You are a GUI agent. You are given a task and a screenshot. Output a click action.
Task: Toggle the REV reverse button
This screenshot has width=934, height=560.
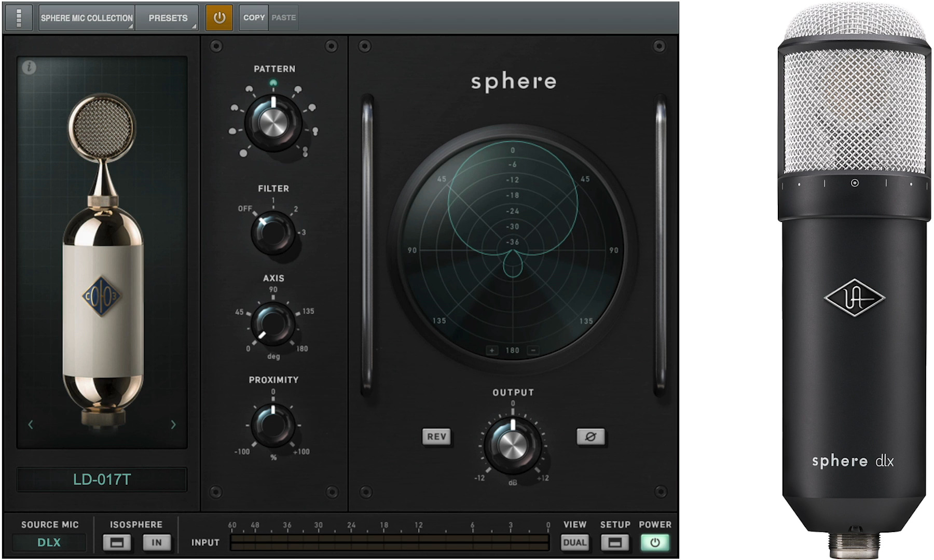point(436,437)
